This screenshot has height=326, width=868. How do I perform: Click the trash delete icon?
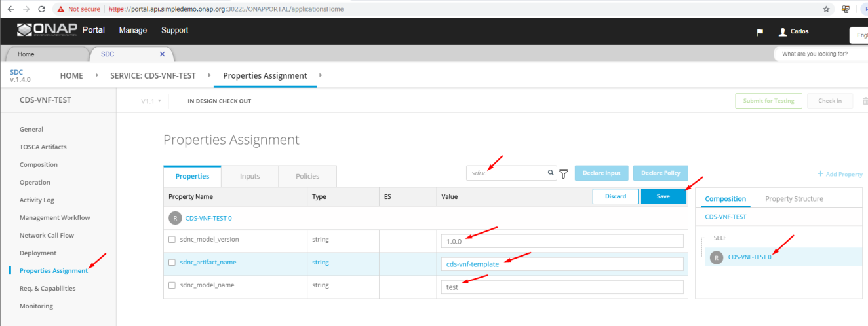click(865, 101)
